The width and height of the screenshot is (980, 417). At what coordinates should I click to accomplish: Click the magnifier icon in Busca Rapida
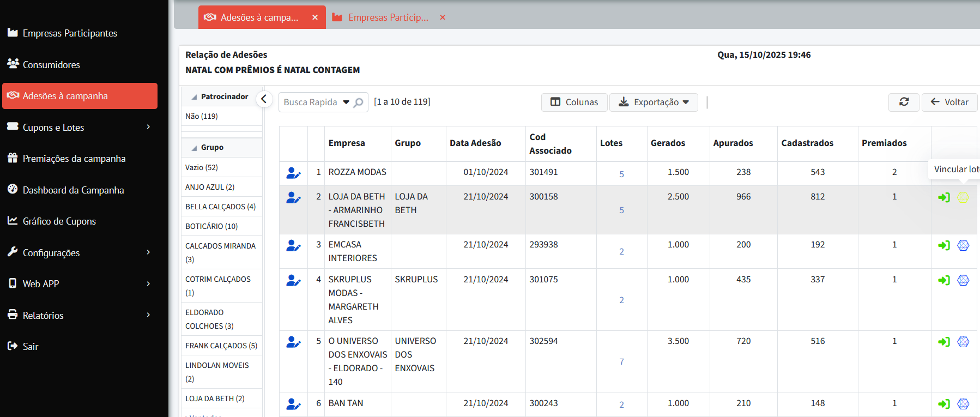pos(358,102)
